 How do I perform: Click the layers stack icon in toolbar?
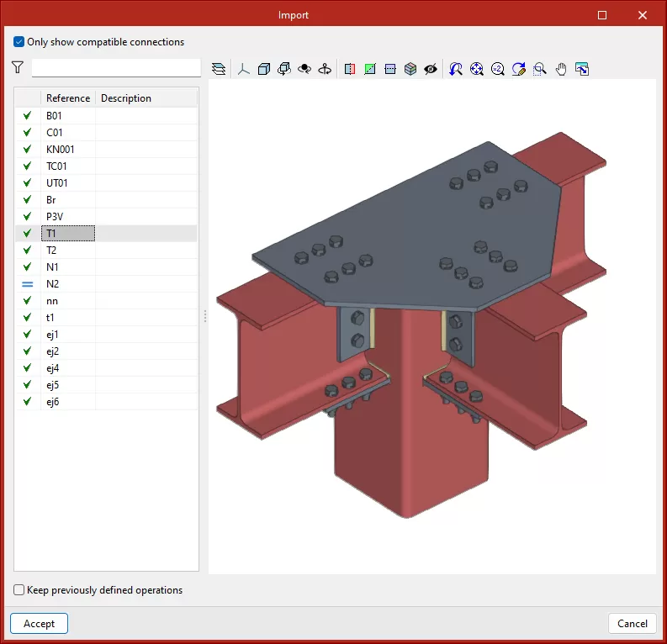click(x=219, y=69)
